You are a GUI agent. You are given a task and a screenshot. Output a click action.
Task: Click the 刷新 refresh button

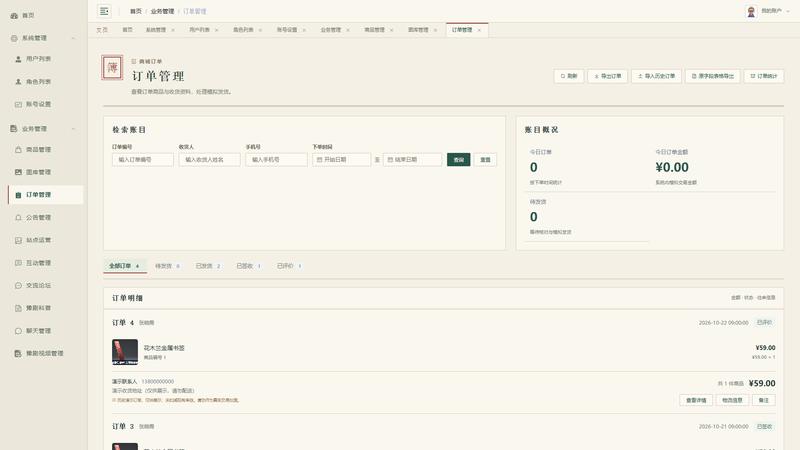pyautogui.click(x=569, y=77)
